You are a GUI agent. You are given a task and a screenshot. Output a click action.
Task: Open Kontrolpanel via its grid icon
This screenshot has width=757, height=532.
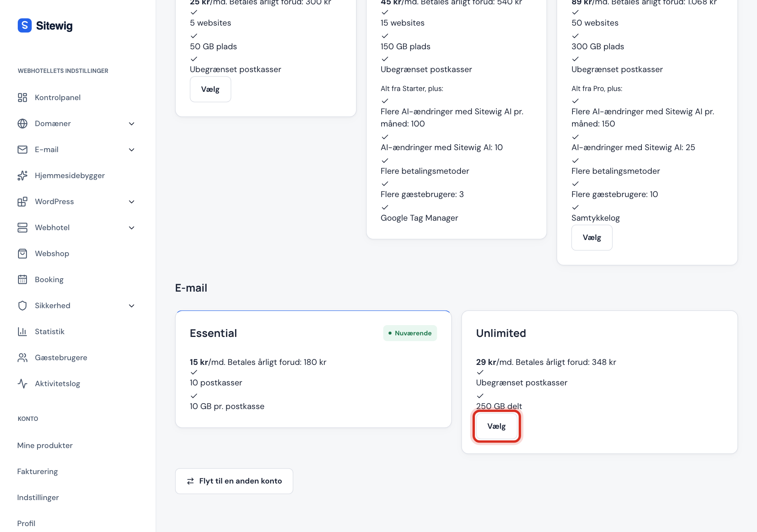click(x=22, y=98)
